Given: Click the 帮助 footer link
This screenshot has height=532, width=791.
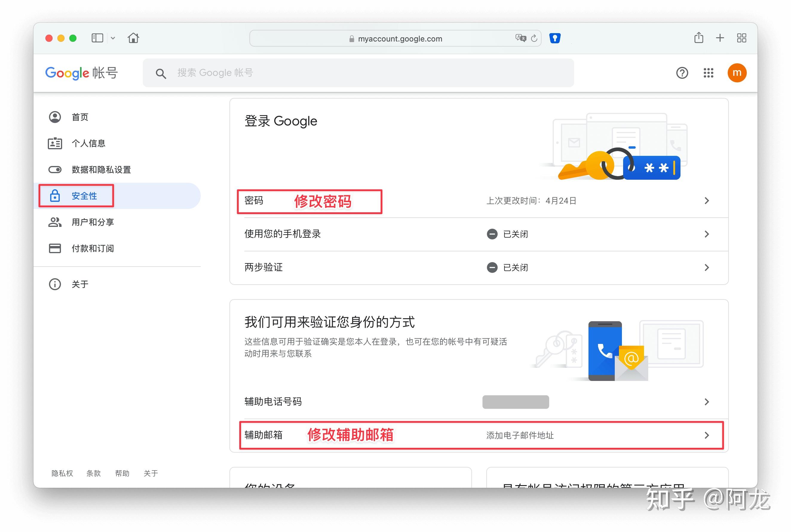Looking at the screenshot, I should [x=122, y=473].
